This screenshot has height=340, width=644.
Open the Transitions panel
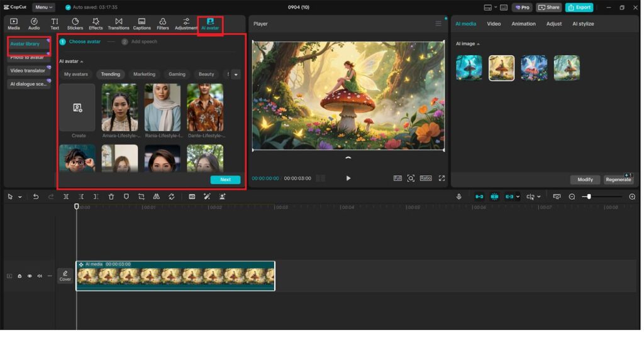(x=118, y=24)
